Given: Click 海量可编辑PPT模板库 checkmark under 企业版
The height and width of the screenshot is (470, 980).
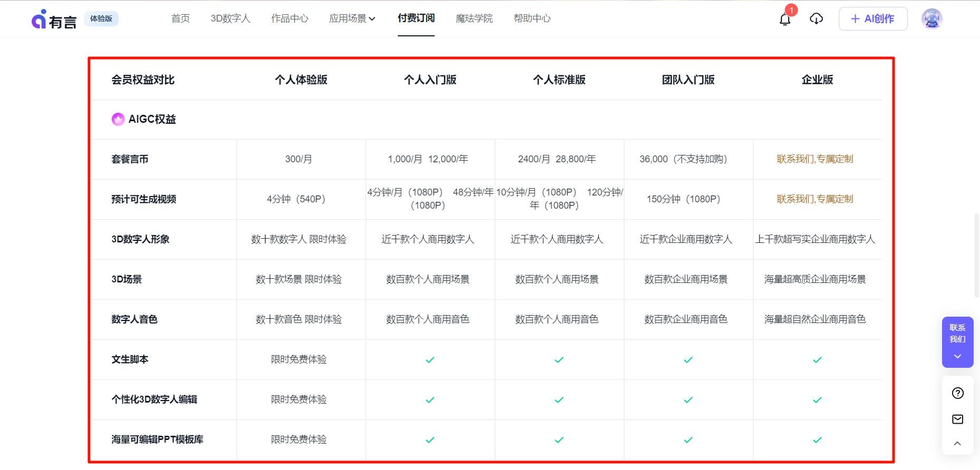Looking at the screenshot, I should click(817, 440).
